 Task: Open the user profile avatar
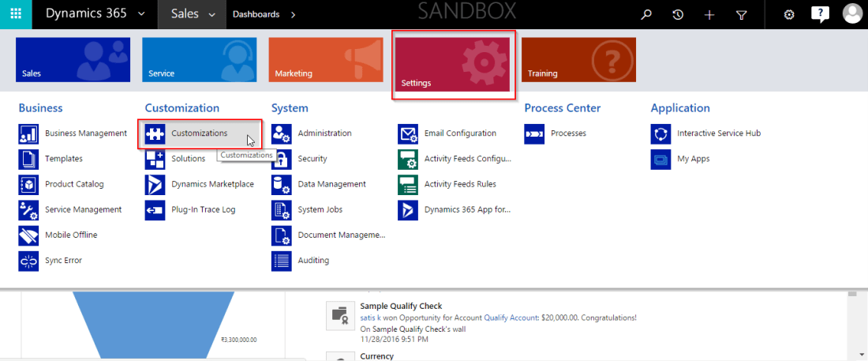[x=852, y=14]
